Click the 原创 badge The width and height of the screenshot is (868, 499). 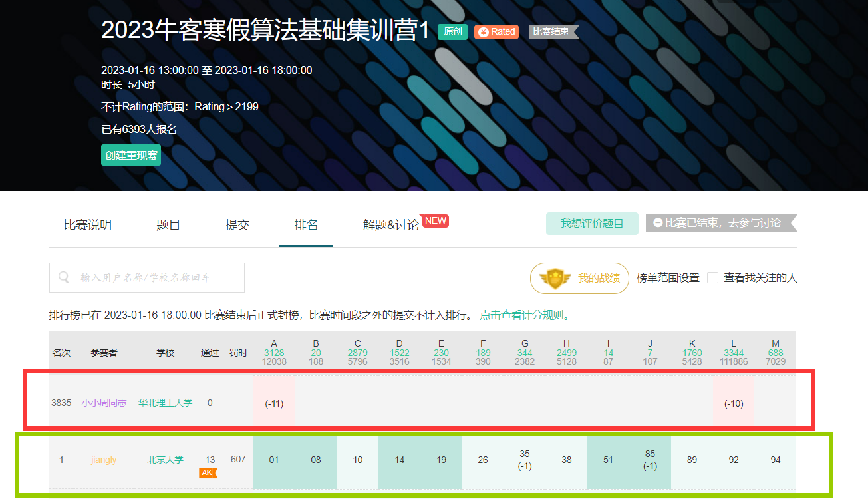click(x=453, y=31)
